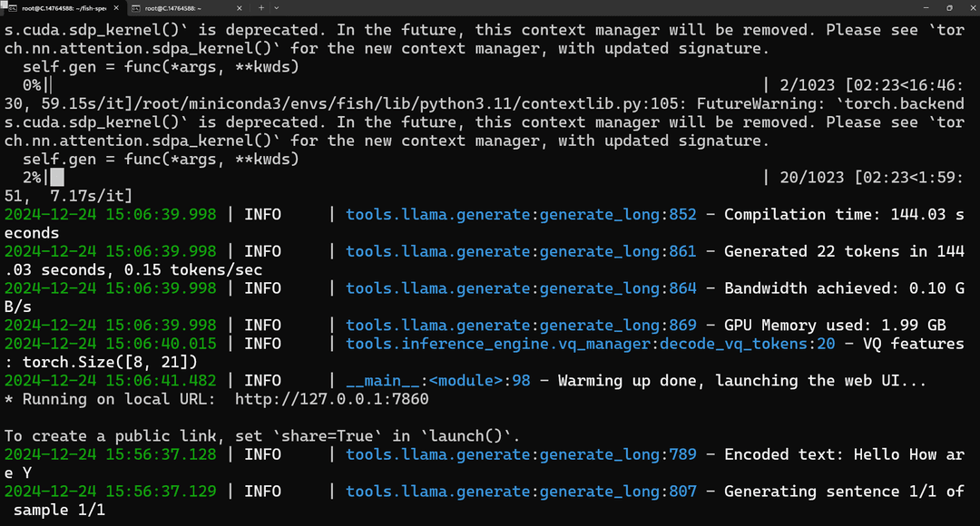980x526 pixels.
Task: Open the http://127.0.0.1:7860 local URL
Action: (x=332, y=399)
